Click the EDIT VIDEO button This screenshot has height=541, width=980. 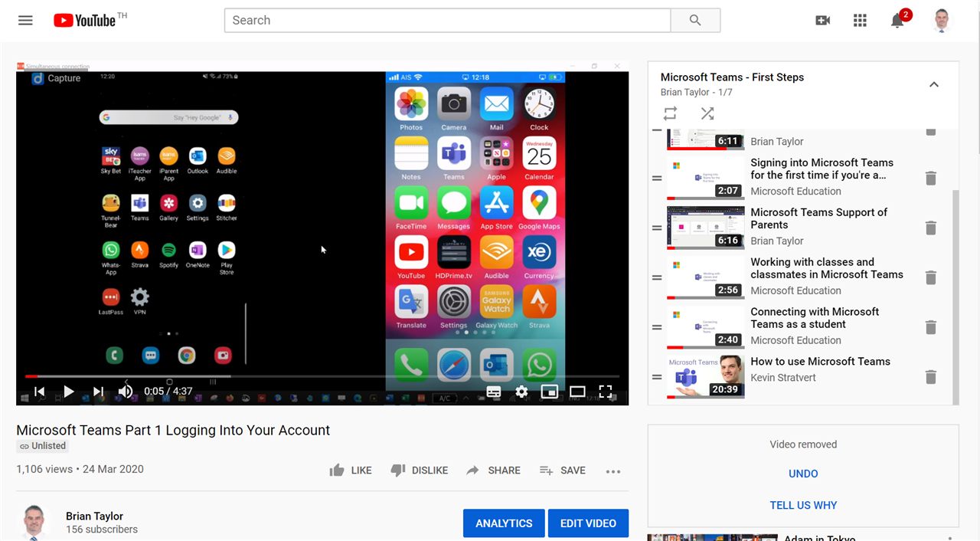tap(588, 523)
